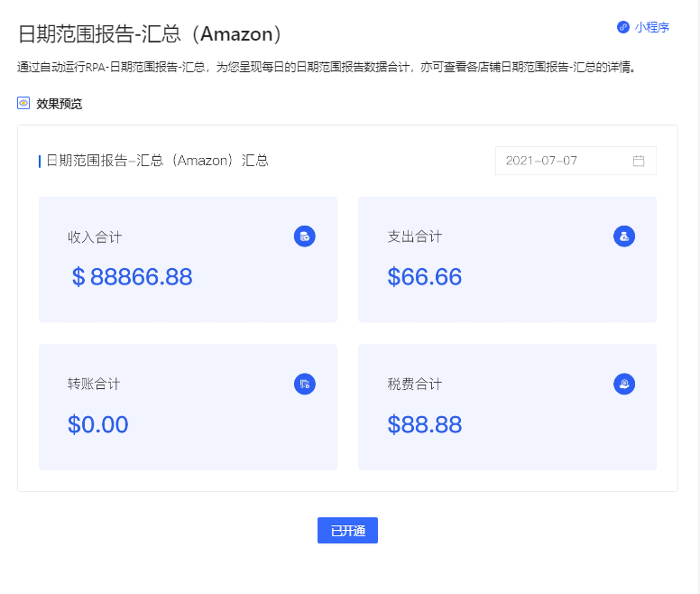The width and height of the screenshot is (700, 594).
Task: Select the $88.88 tax value
Action: pos(425,424)
